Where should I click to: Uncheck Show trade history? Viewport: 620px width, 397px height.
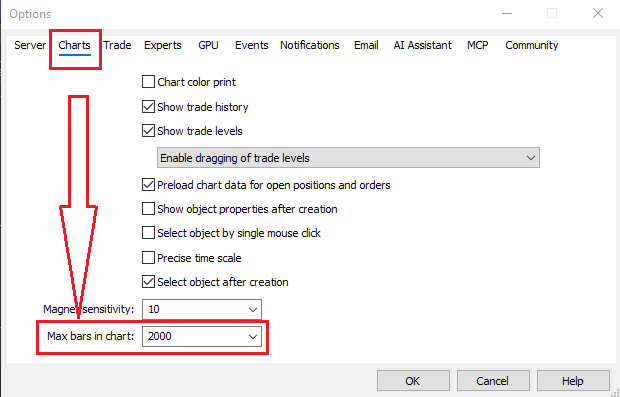click(148, 107)
